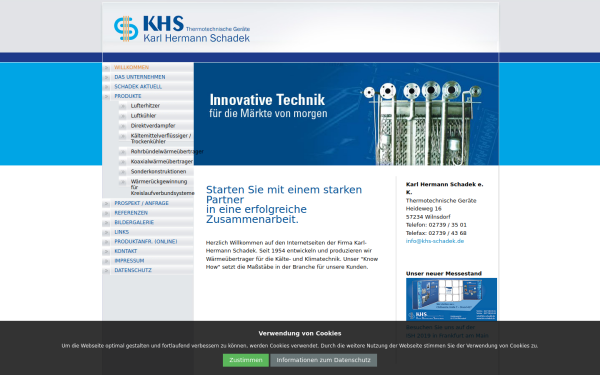This screenshot has width=600, height=375.
Task: Open the Datenschutz menu item
Action: [133, 270]
